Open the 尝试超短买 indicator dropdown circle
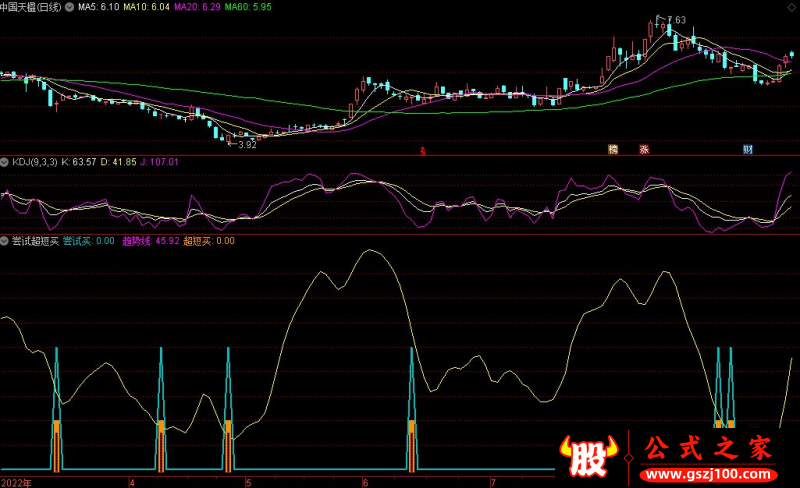 5,240
